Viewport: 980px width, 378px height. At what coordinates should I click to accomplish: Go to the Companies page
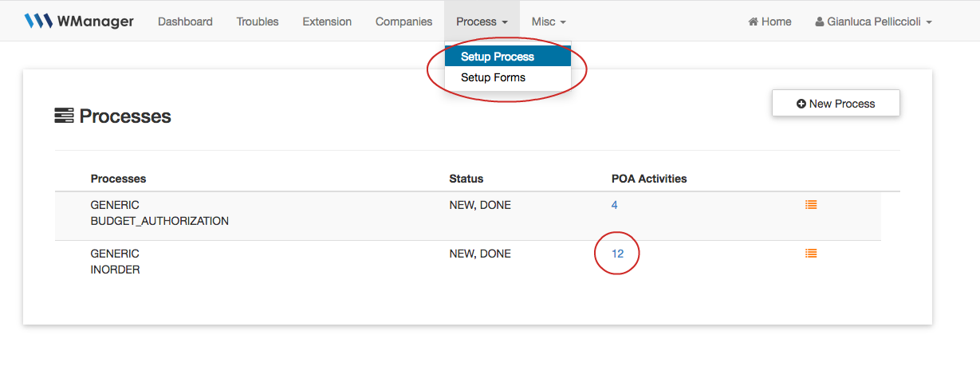(403, 22)
